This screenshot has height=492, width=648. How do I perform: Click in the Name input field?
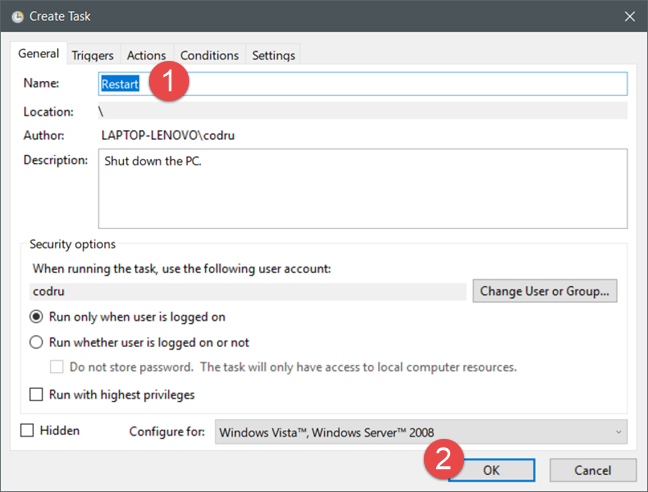coord(362,84)
